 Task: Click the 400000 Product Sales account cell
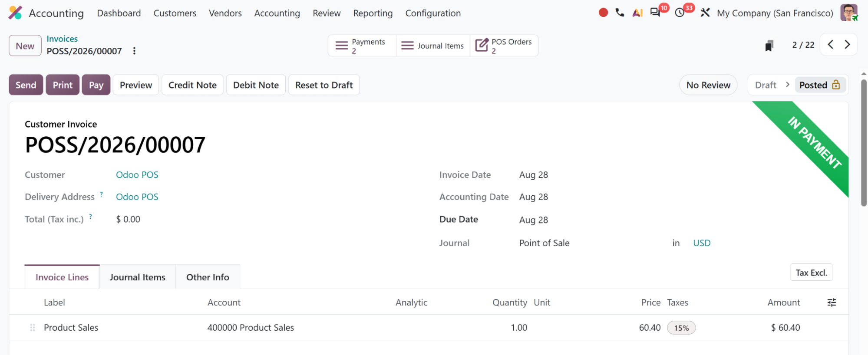click(251, 328)
